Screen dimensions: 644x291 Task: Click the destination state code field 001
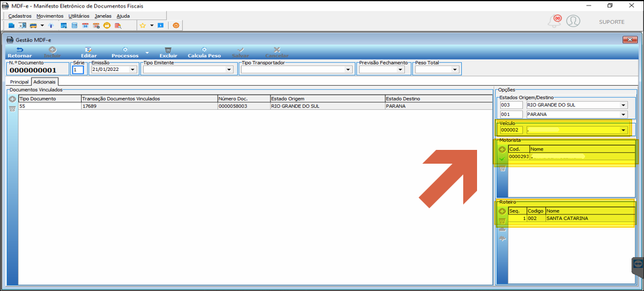coord(511,115)
